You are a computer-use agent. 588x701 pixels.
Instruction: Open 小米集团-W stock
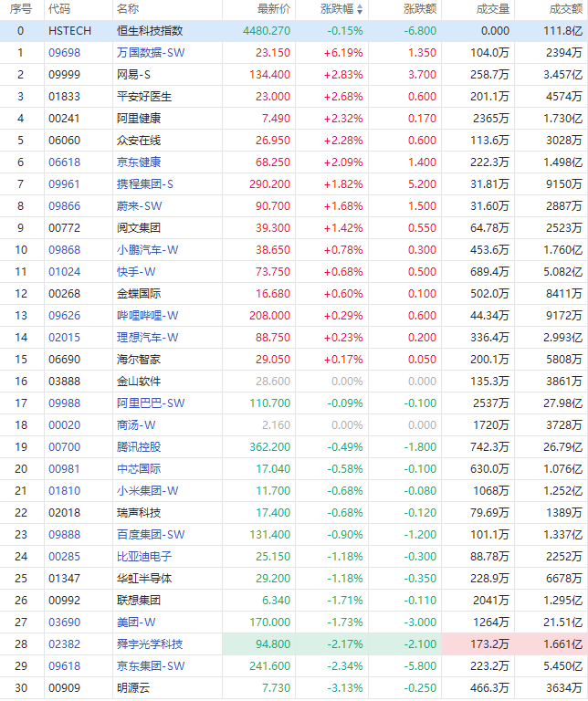click(x=148, y=491)
